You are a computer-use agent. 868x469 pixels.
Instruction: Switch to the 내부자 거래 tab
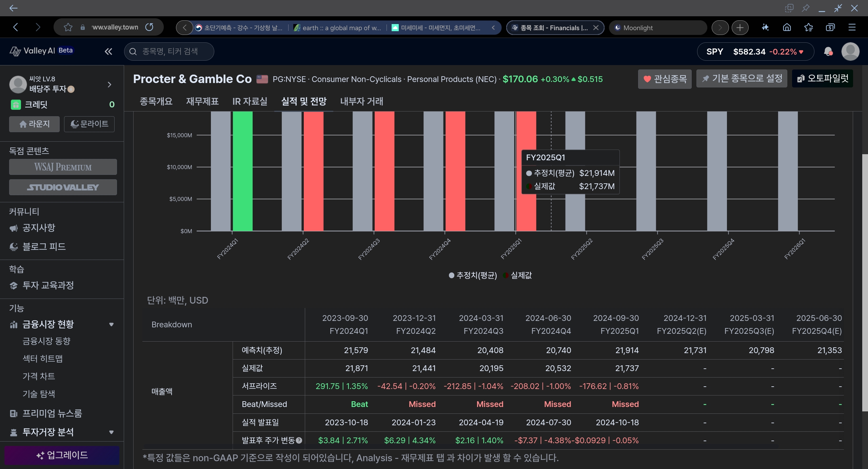coord(362,101)
